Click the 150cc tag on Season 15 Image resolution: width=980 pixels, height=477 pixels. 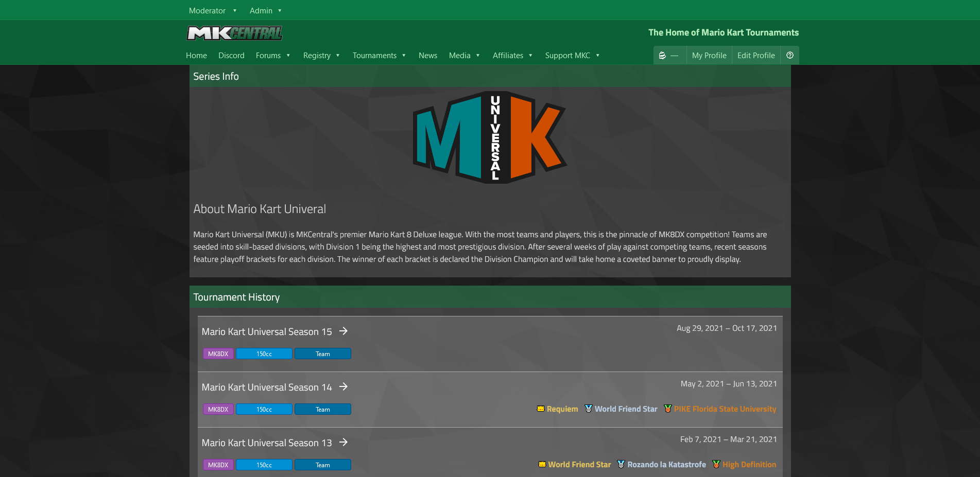pos(264,354)
